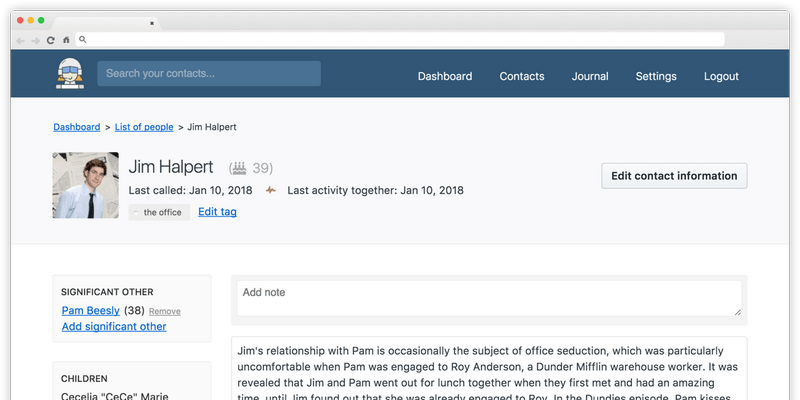The height and width of the screenshot is (400, 800).
Task: Click the browser forward arrow
Action: point(35,40)
